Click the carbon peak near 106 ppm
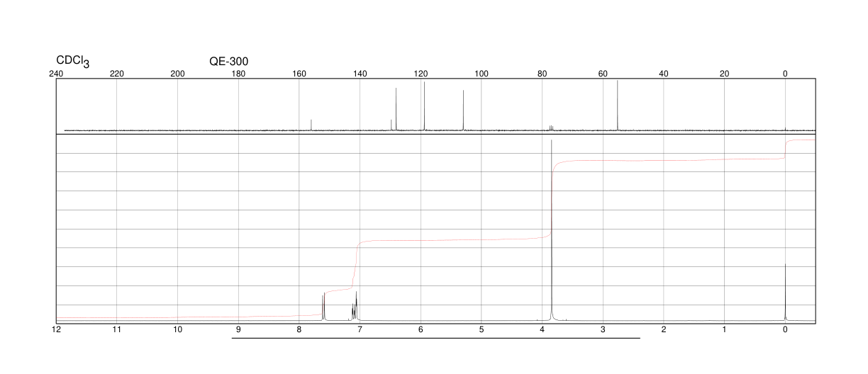This screenshot has height=374, width=868. [463, 110]
